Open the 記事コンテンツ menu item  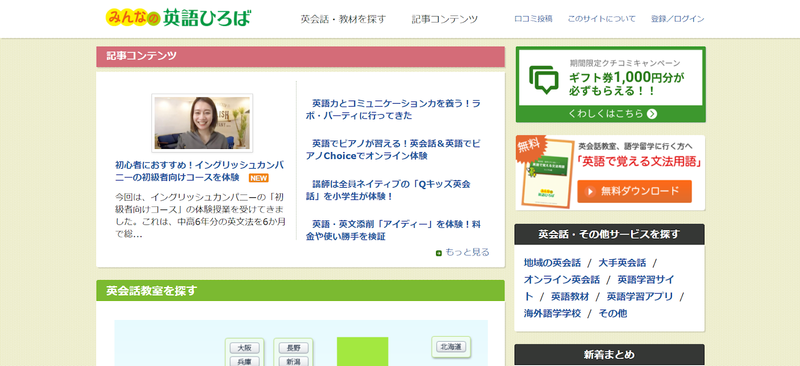pos(445,19)
